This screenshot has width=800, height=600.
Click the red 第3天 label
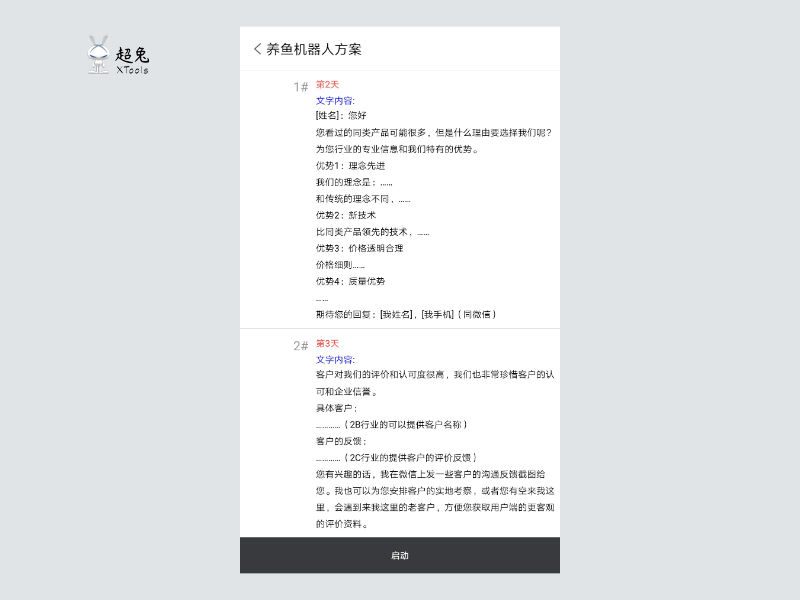tap(327, 344)
